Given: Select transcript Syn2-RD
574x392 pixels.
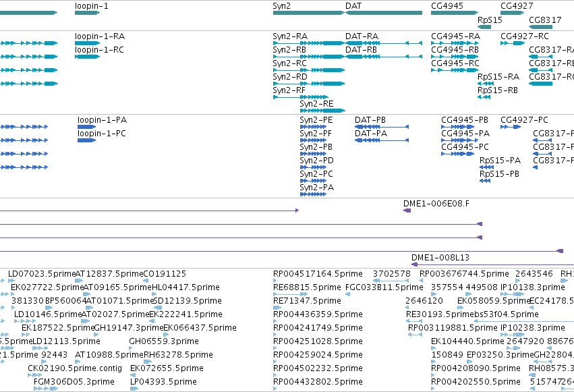Looking at the screenshot, I should (309, 84).
